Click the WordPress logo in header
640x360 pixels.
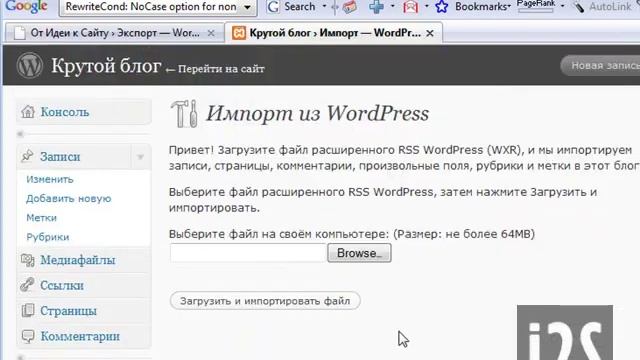tap(29, 65)
